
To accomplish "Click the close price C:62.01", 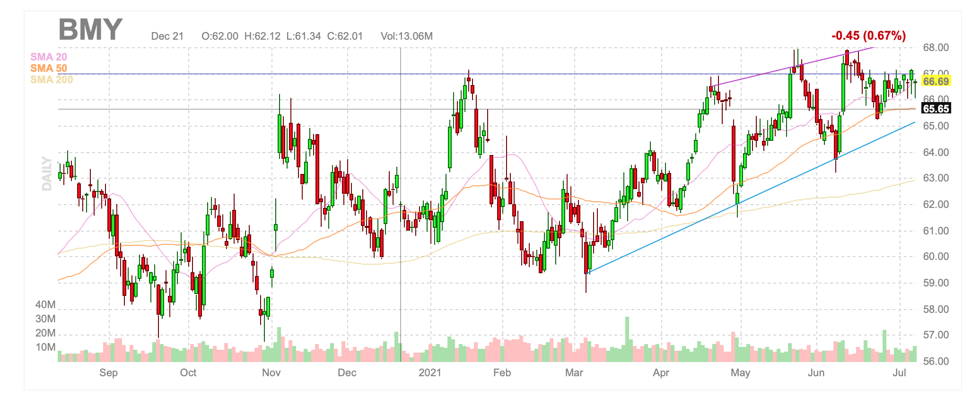I will (345, 36).
